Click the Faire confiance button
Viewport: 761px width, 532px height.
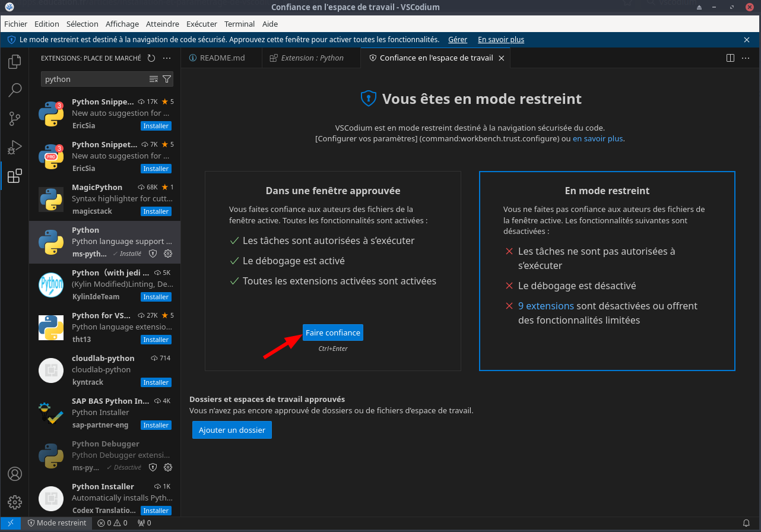[332, 332]
